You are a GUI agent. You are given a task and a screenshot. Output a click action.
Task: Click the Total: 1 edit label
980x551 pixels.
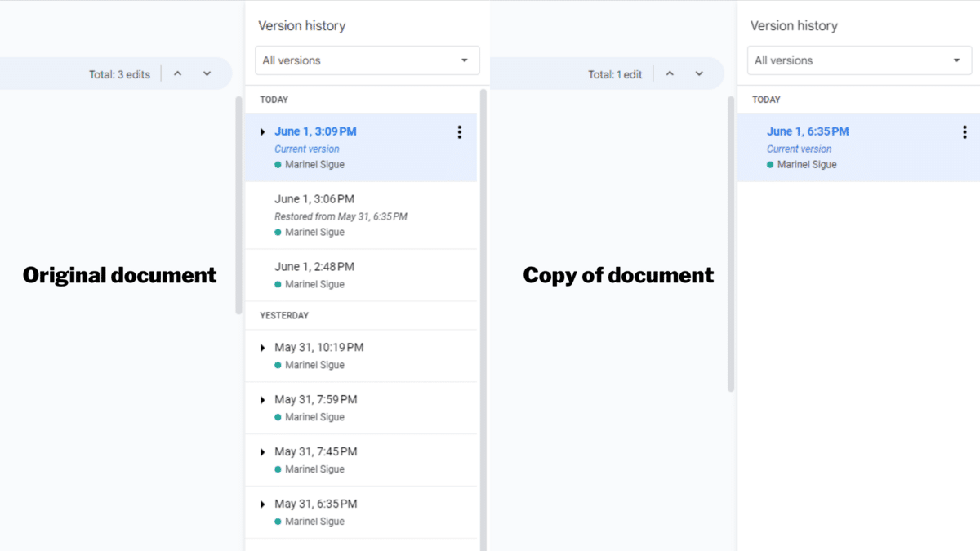[x=615, y=74]
